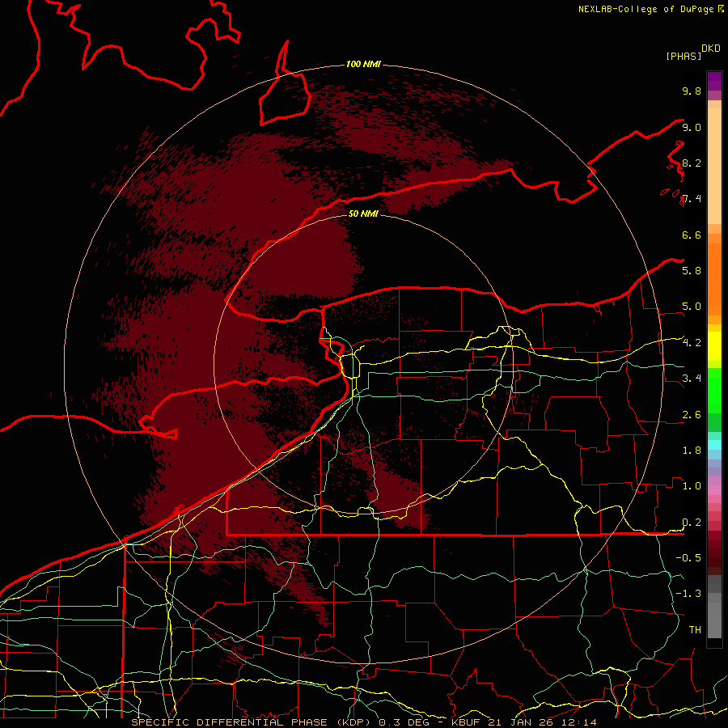
Task: Click the -0.5 value on the color scale
Action: pyautogui.click(x=688, y=558)
